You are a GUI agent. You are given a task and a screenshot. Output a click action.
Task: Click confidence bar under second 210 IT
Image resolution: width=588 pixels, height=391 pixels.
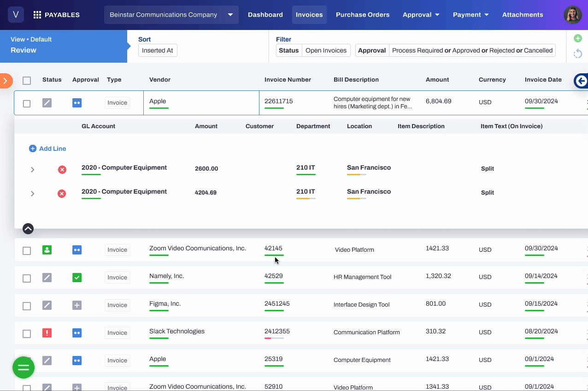306,199
